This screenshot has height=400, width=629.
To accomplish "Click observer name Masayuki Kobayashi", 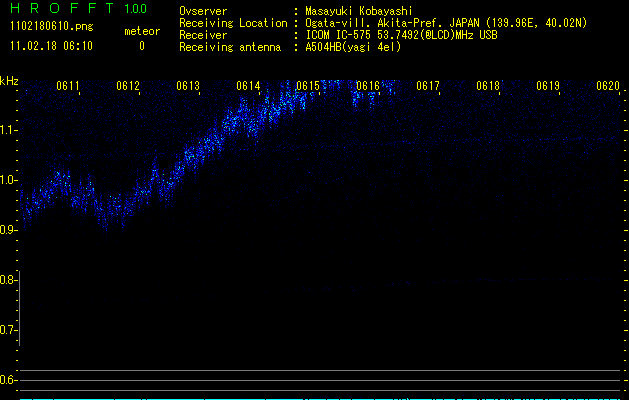I will tap(359, 11).
